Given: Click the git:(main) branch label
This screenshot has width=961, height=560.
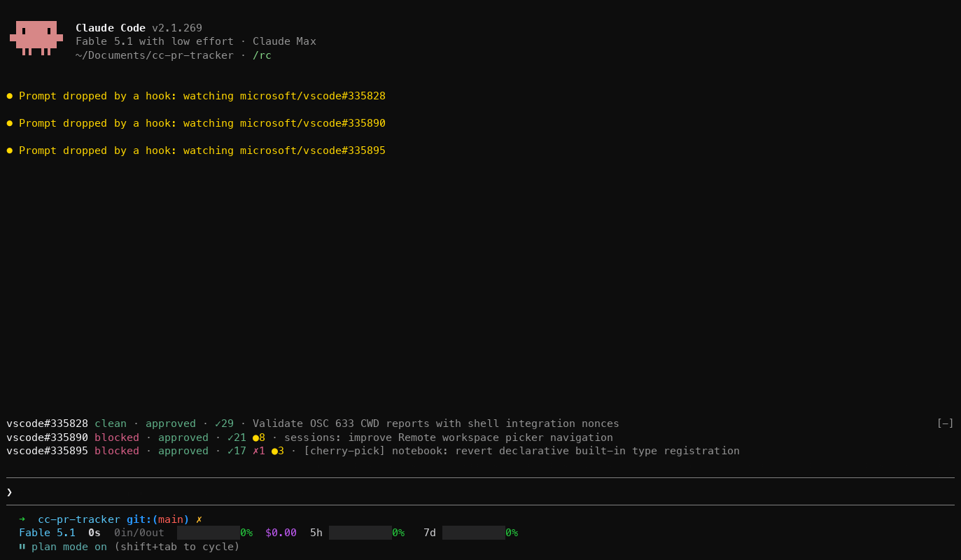Looking at the screenshot, I should (x=158, y=519).
